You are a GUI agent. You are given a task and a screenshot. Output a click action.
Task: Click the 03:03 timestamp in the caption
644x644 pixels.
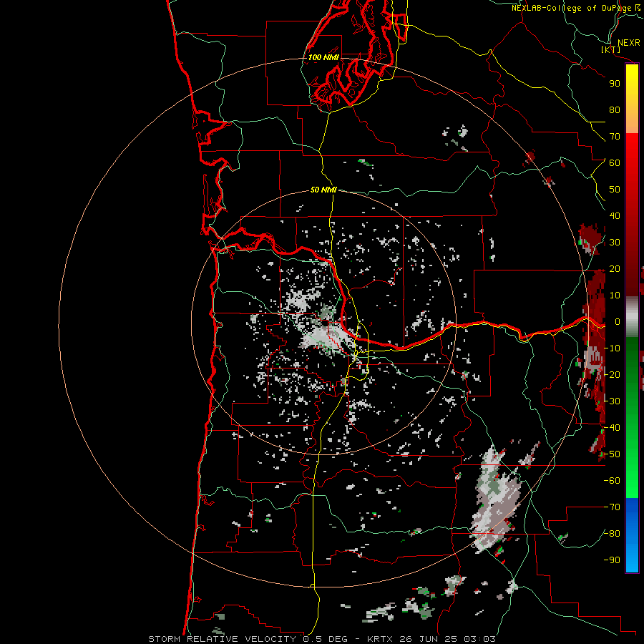click(x=480, y=639)
